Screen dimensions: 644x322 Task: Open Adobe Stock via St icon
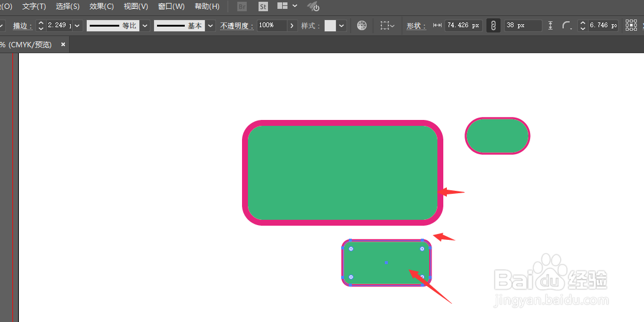coord(263,6)
